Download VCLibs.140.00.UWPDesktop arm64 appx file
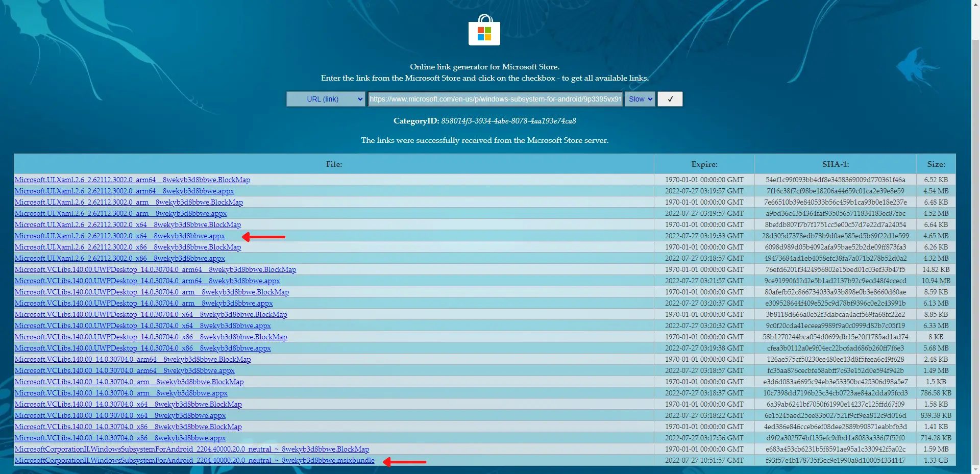 point(147,281)
